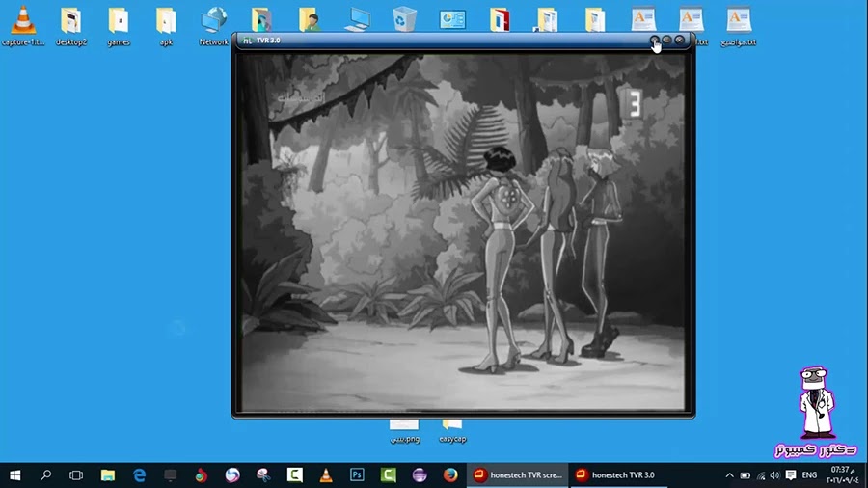The width and height of the screenshot is (868, 488).
Task: Open the scissors snipping taskbar icon
Action: point(263,475)
